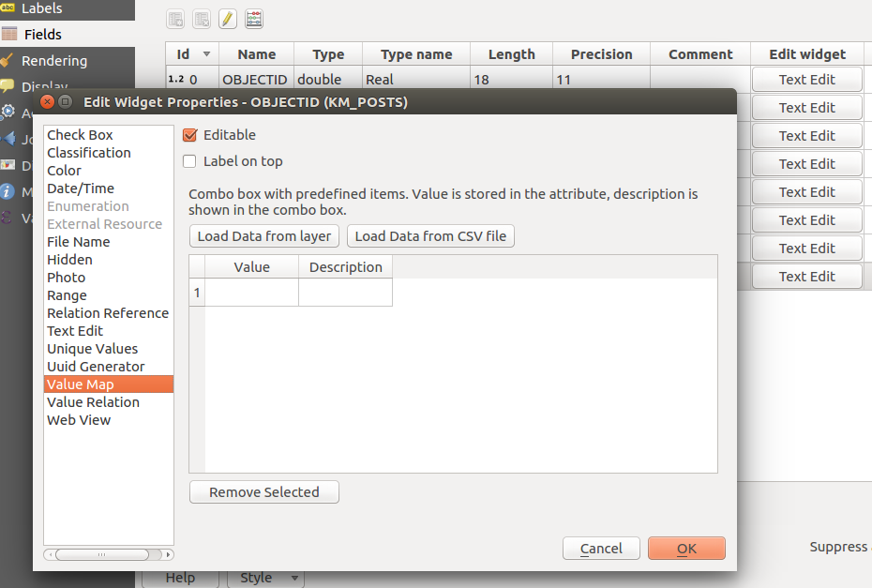Choose Web View in the widget list

click(x=109, y=420)
